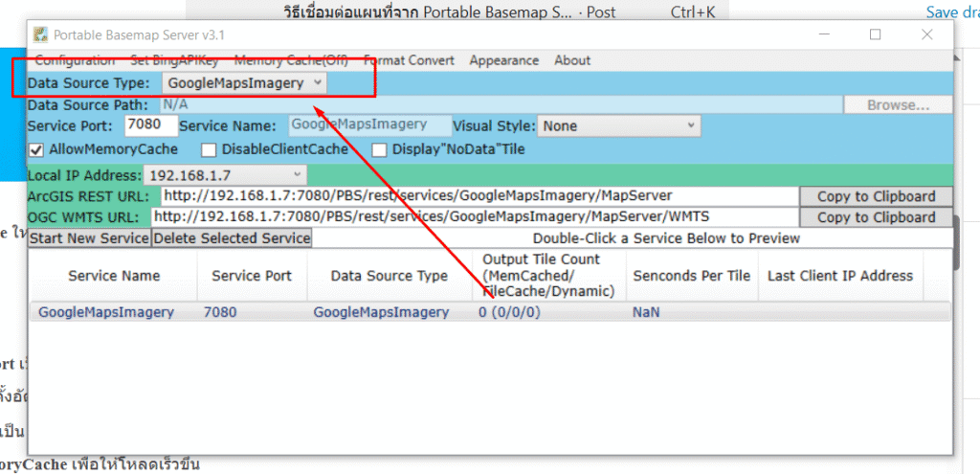Click the Delete Selected Service button
Image resolution: width=980 pixels, height=474 pixels.
232,238
